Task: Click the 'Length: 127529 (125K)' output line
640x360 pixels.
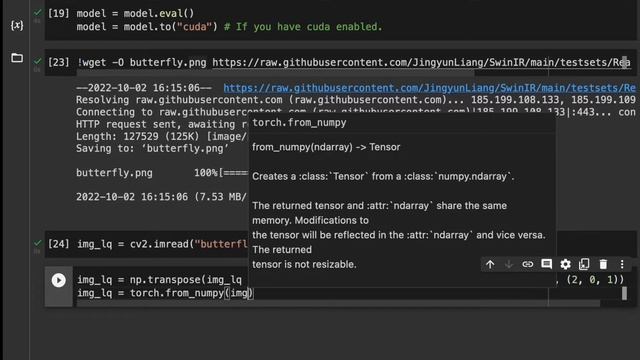Action: click(x=162, y=136)
